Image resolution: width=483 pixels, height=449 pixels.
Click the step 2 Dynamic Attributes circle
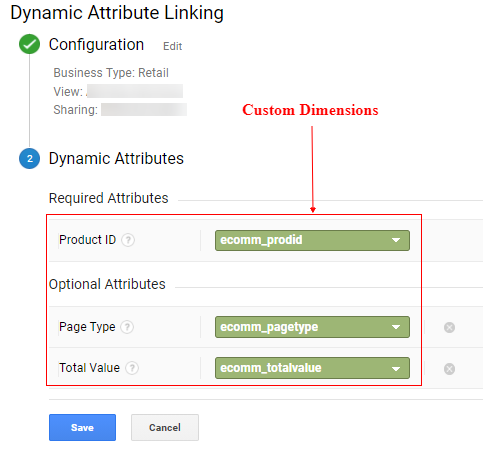29,158
